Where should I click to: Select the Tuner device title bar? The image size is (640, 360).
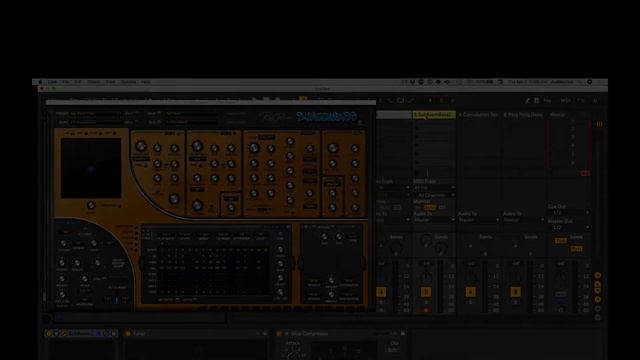[195, 333]
